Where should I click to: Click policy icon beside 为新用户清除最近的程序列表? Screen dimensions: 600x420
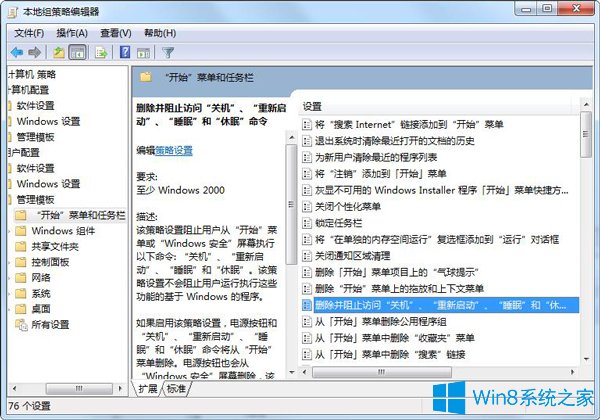[x=307, y=157]
